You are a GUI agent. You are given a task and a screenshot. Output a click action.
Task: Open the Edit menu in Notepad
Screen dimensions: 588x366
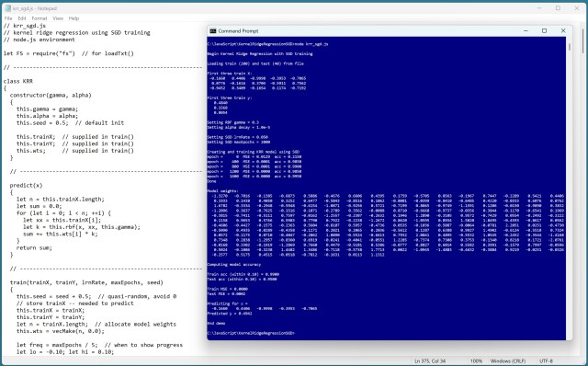point(22,18)
